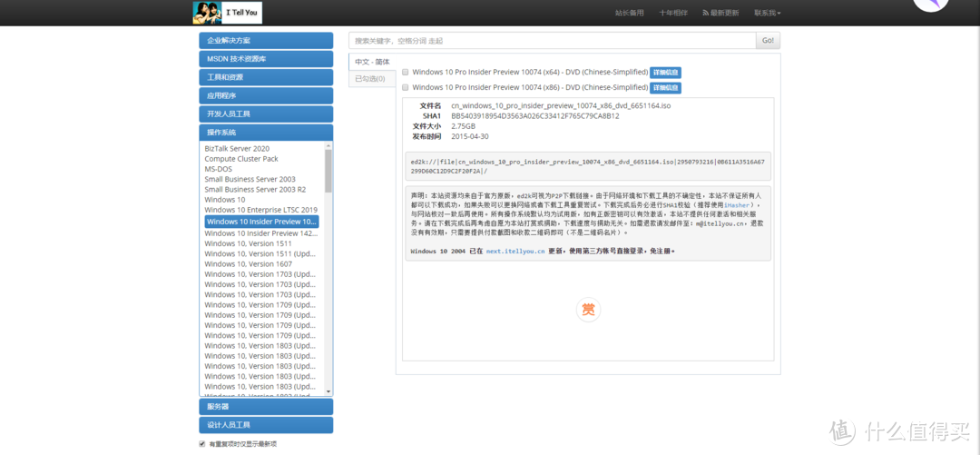Select MS-DOS in the list
The height and width of the screenshot is (455, 980).
click(x=216, y=169)
